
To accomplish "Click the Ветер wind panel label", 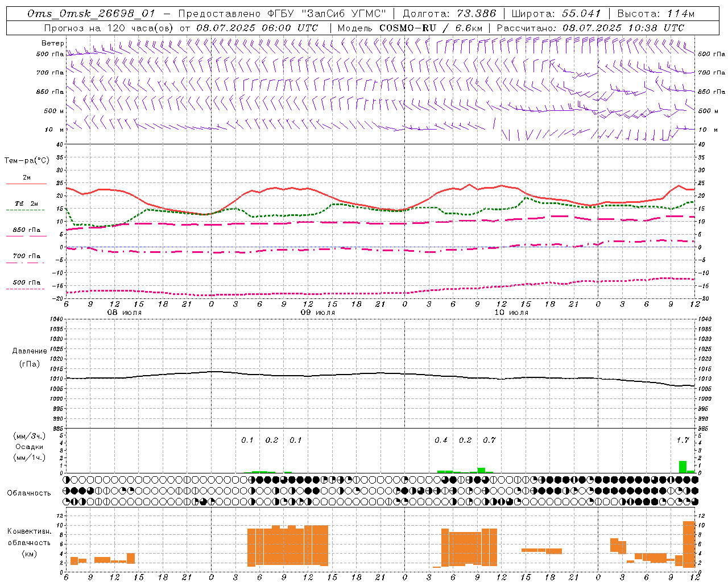I will pyautogui.click(x=52, y=43).
